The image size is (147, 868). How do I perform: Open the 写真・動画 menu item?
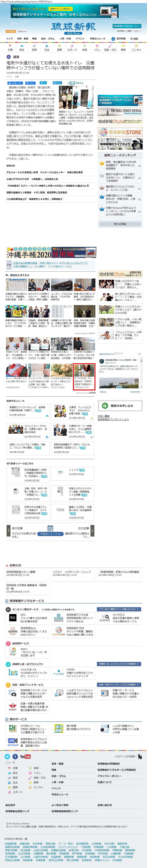[x=23, y=39]
